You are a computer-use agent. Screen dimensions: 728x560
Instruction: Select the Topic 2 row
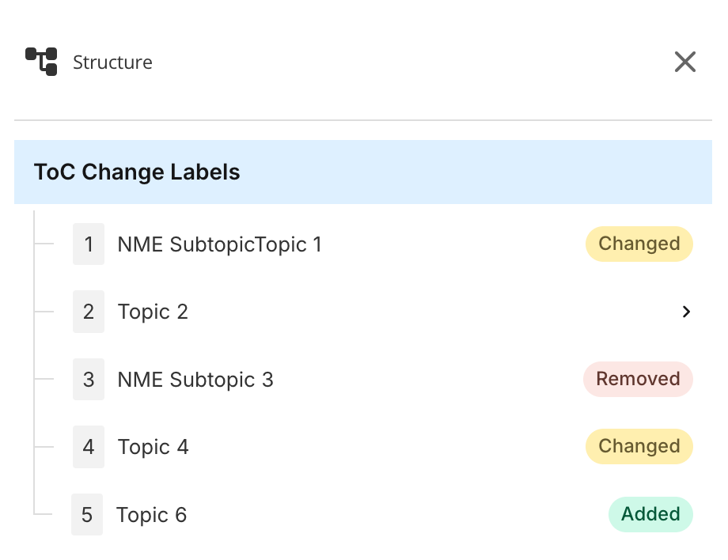point(153,311)
